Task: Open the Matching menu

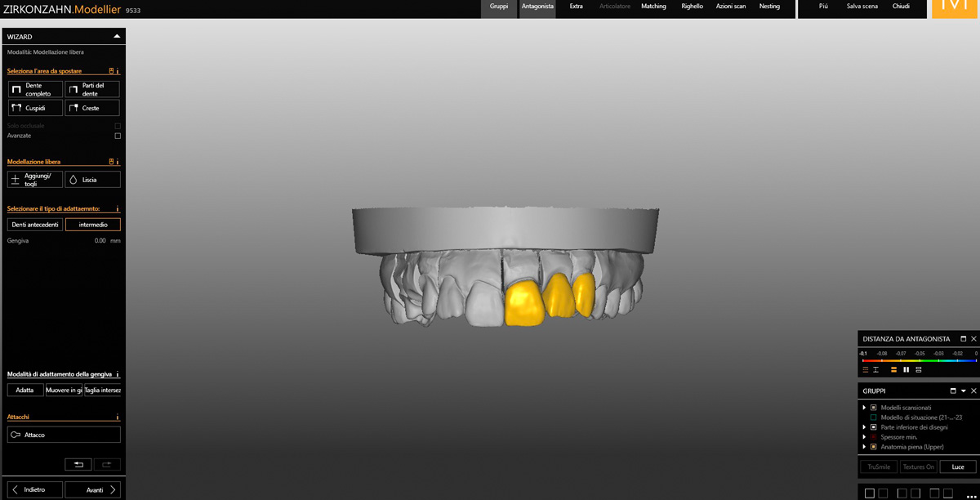Action: pyautogui.click(x=653, y=7)
